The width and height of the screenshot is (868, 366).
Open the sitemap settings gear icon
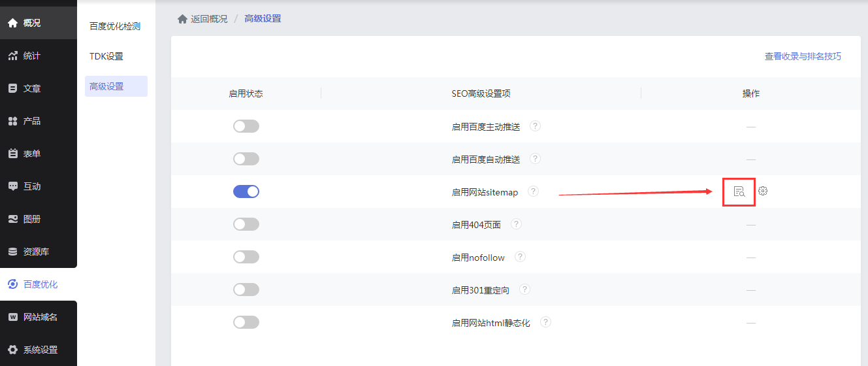[x=763, y=191]
